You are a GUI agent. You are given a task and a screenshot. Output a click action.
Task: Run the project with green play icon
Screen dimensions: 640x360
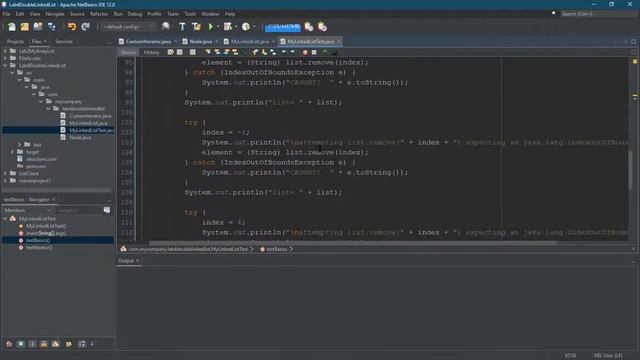(x=211, y=27)
